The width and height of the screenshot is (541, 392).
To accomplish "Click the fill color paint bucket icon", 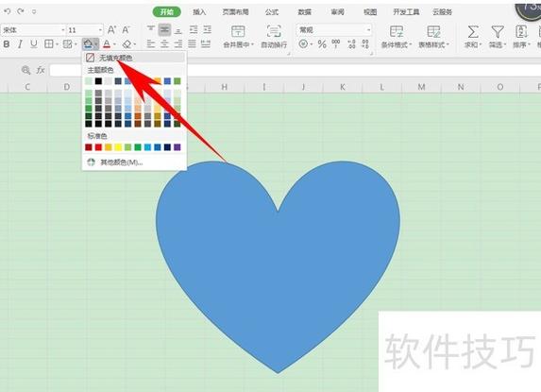I will 88,44.
